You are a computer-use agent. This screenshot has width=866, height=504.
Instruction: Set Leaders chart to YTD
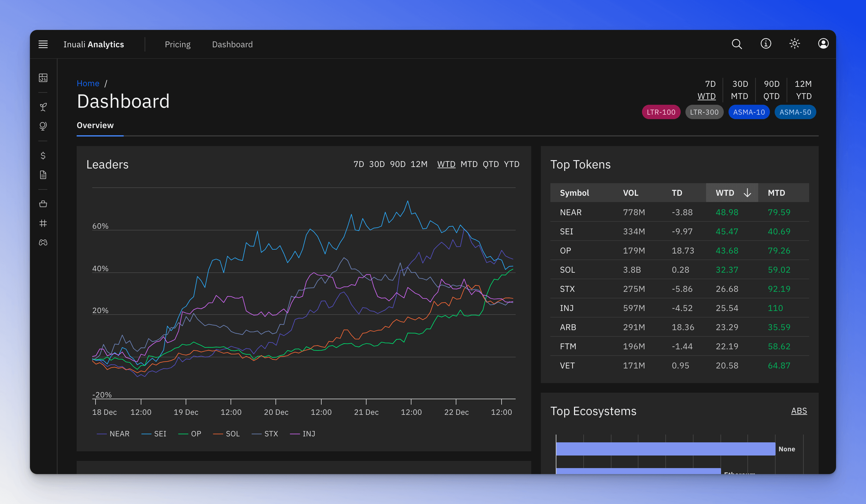point(512,164)
